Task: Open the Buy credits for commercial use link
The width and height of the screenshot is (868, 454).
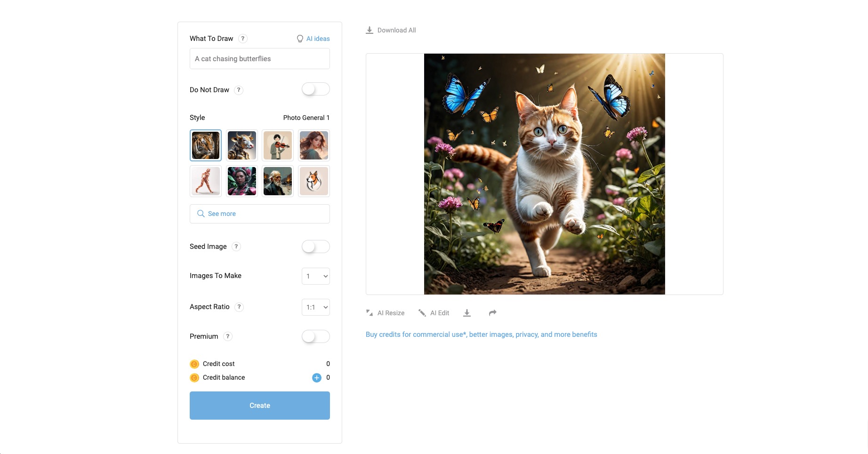Action: 482,335
